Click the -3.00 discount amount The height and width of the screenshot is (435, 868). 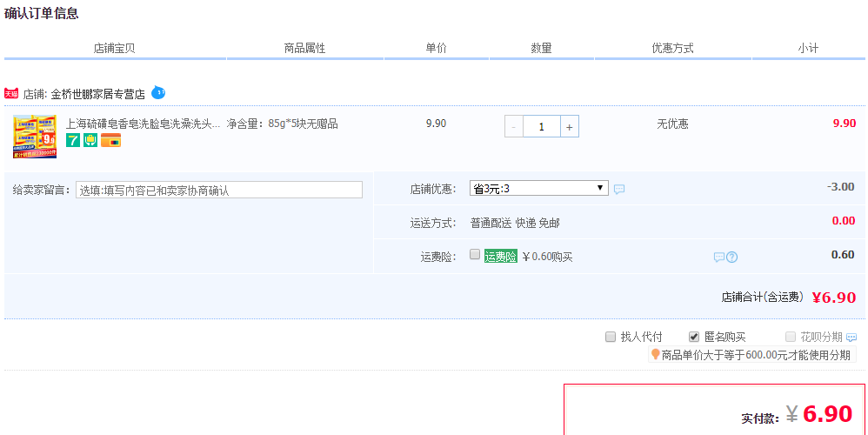(841, 186)
